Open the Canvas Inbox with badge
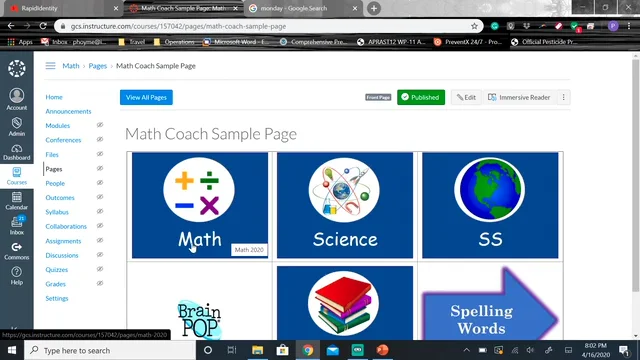Image resolution: width=640 pixels, height=360 pixels. tap(17, 225)
